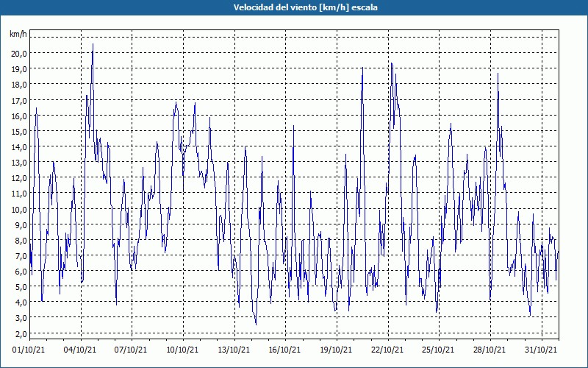Image resolution: width=588 pixels, height=368 pixels.
Task: Click the 9,0 y-axis value
Action: coord(21,225)
